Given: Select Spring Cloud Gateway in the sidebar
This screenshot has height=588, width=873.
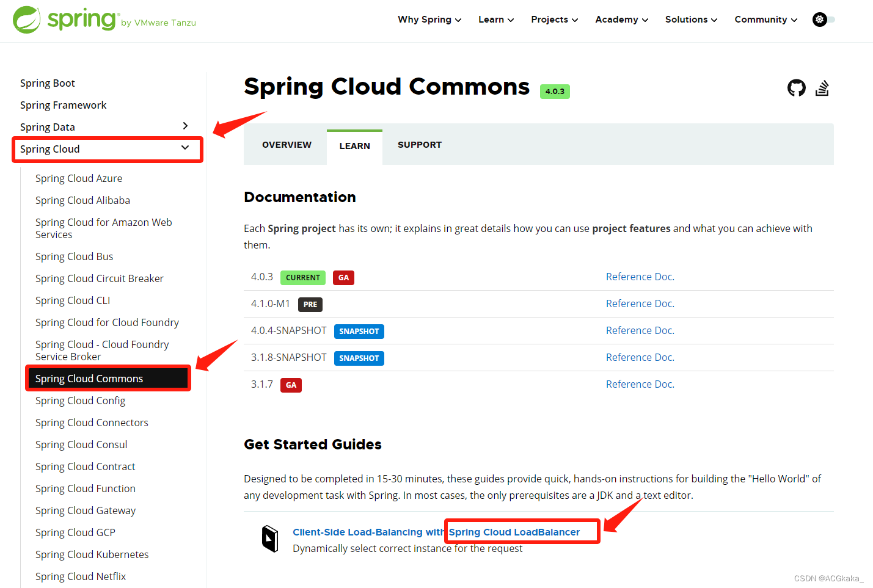Looking at the screenshot, I should (86, 510).
